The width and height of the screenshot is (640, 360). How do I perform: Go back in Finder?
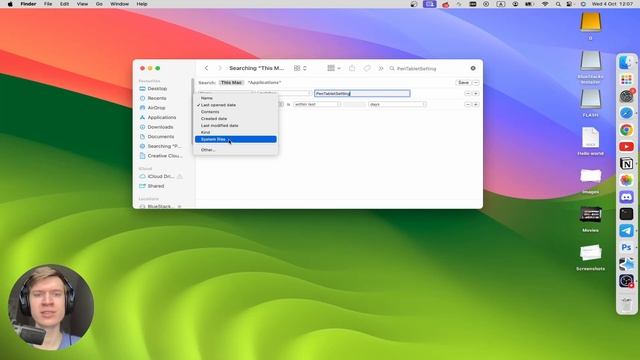coord(207,68)
